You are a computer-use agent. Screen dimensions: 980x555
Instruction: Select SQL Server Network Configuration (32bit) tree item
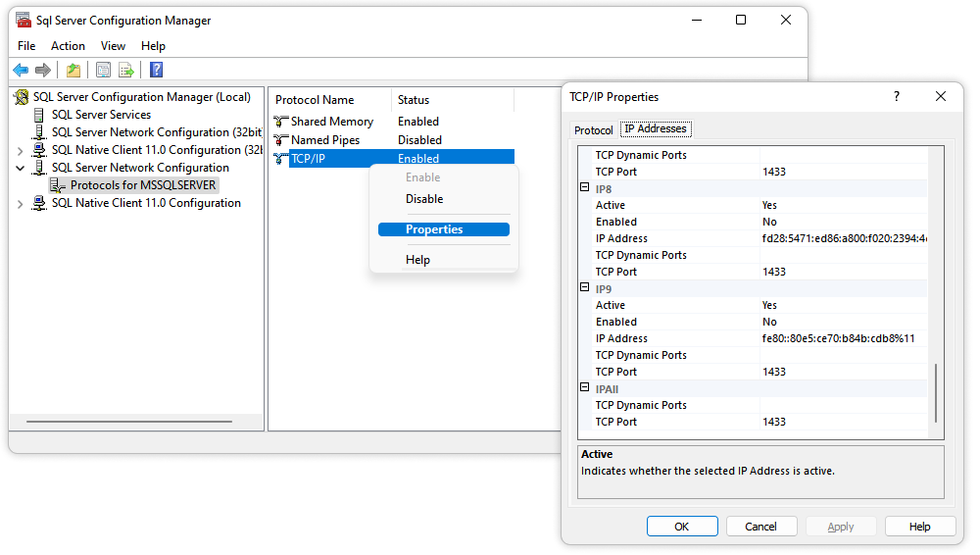tap(156, 132)
